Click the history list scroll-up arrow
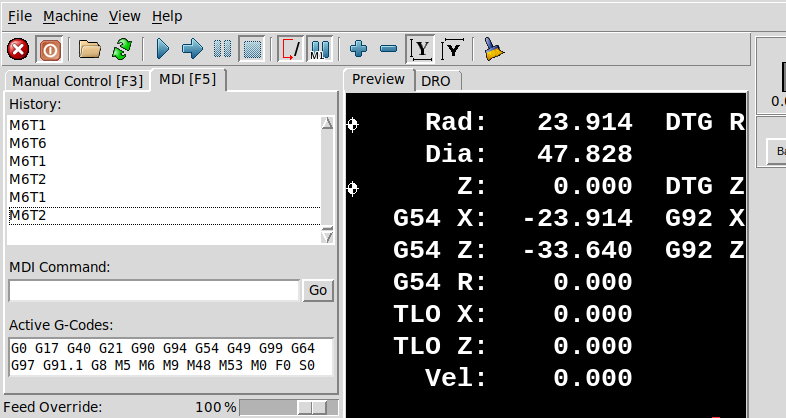This screenshot has width=786, height=418. [x=327, y=123]
